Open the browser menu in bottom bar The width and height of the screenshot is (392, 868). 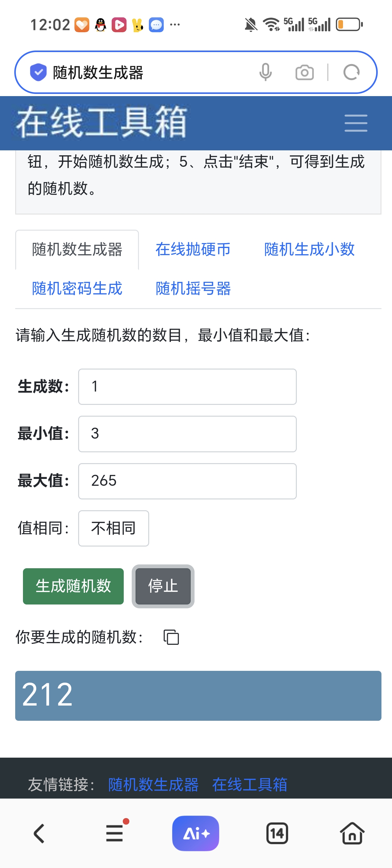(115, 834)
